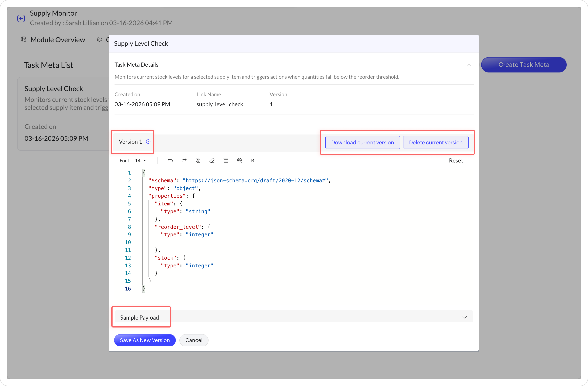Expand the Sample Payload section
The width and height of the screenshot is (588, 386).
465,317
